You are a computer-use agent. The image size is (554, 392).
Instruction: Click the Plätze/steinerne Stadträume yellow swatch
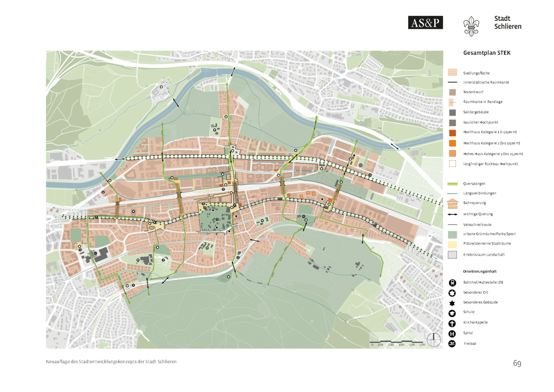[x=453, y=244]
